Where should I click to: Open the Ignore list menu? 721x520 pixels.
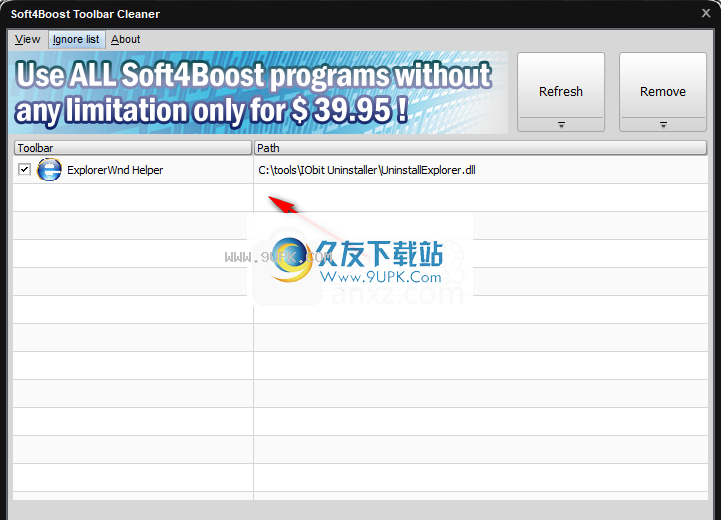click(x=76, y=40)
